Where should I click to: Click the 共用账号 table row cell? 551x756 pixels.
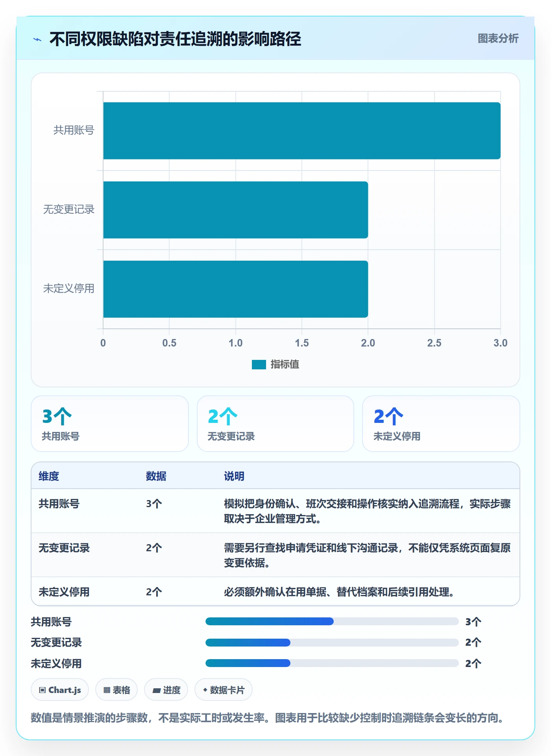coord(59,504)
